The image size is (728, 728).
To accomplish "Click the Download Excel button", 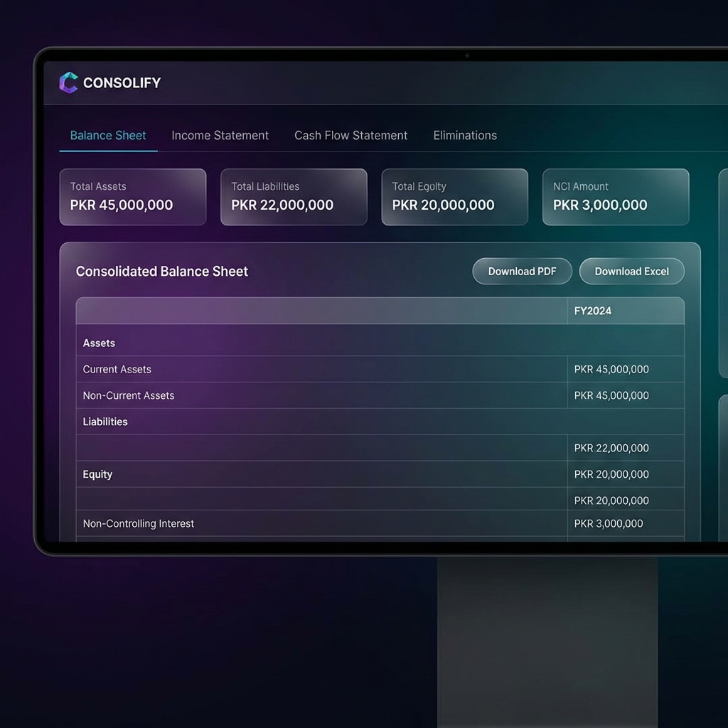I will (x=631, y=271).
